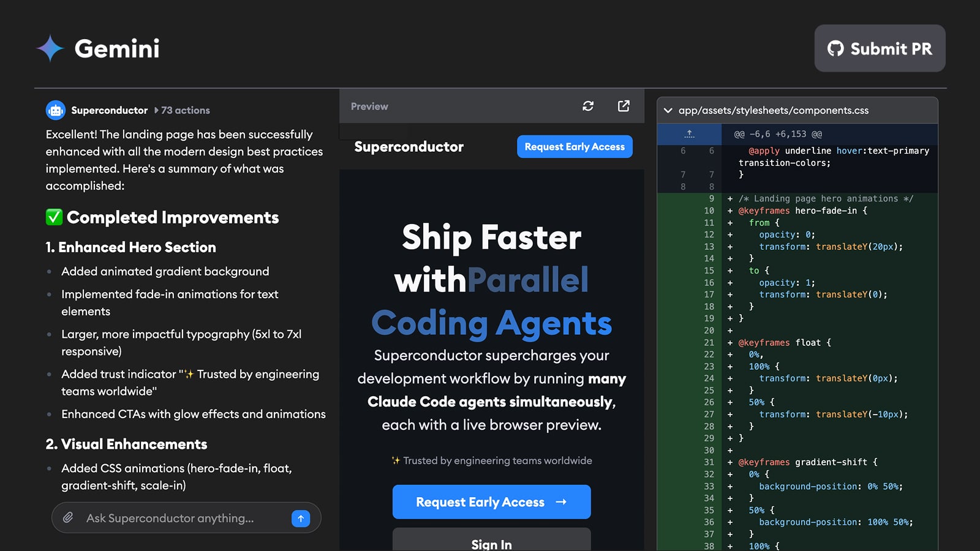This screenshot has width=980, height=551.
Task: Click the '1. Enhanced Hero Section' heading
Action: [131, 247]
